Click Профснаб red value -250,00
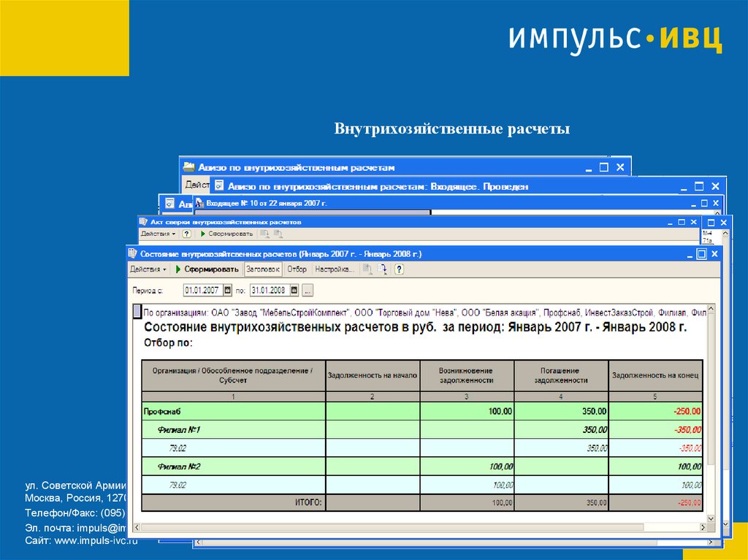748x560 pixels. pyautogui.click(x=687, y=411)
